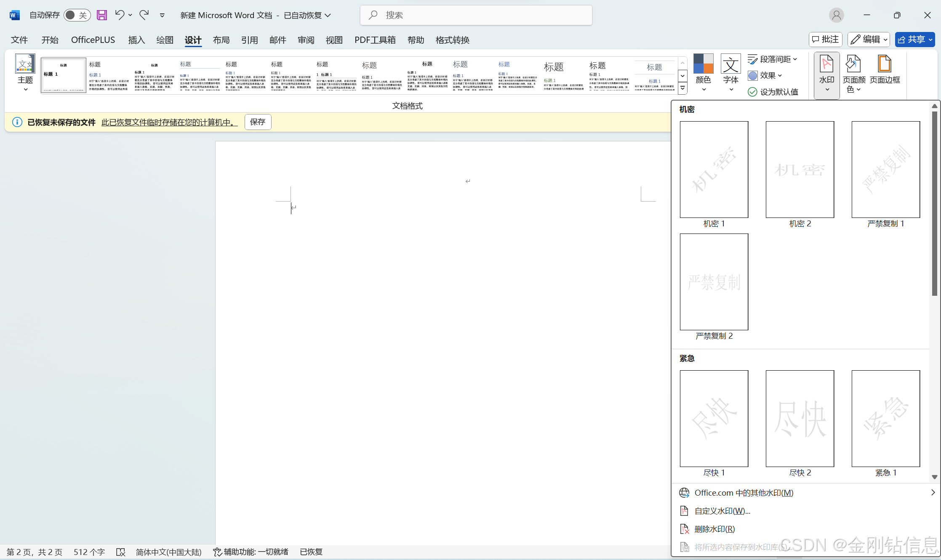Click the Share (共享) button
The width and height of the screenshot is (941, 560).
click(911, 40)
